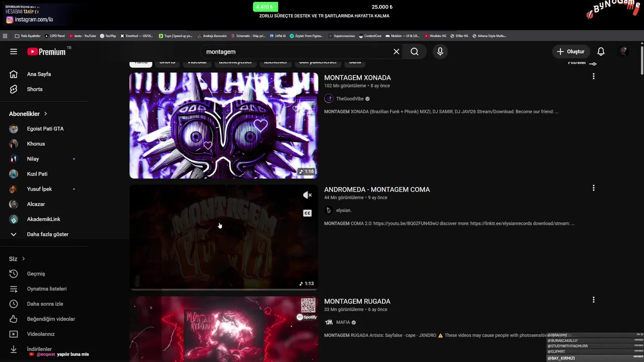
Task: Open MONTAGEM XONADA video title
Action: 357,77
